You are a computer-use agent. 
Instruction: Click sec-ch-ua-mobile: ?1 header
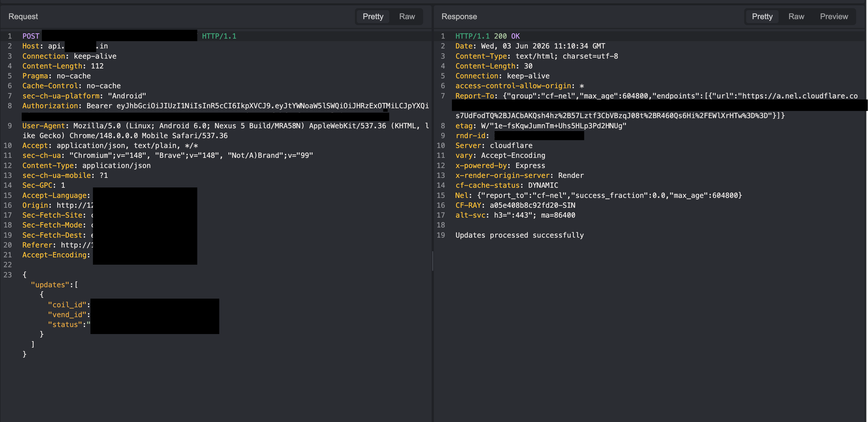point(65,175)
